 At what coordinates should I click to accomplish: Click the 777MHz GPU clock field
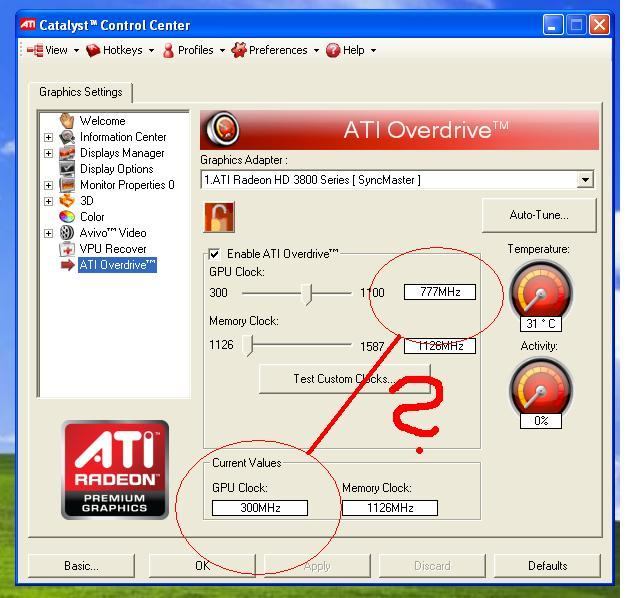click(x=440, y=292)
